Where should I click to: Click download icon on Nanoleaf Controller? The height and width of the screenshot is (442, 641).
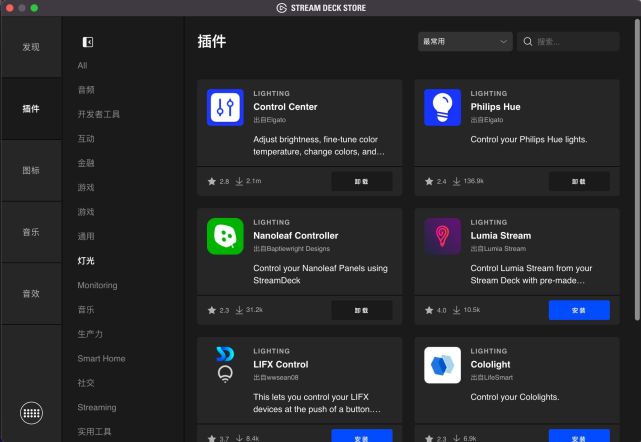click(x=239, y=310)
